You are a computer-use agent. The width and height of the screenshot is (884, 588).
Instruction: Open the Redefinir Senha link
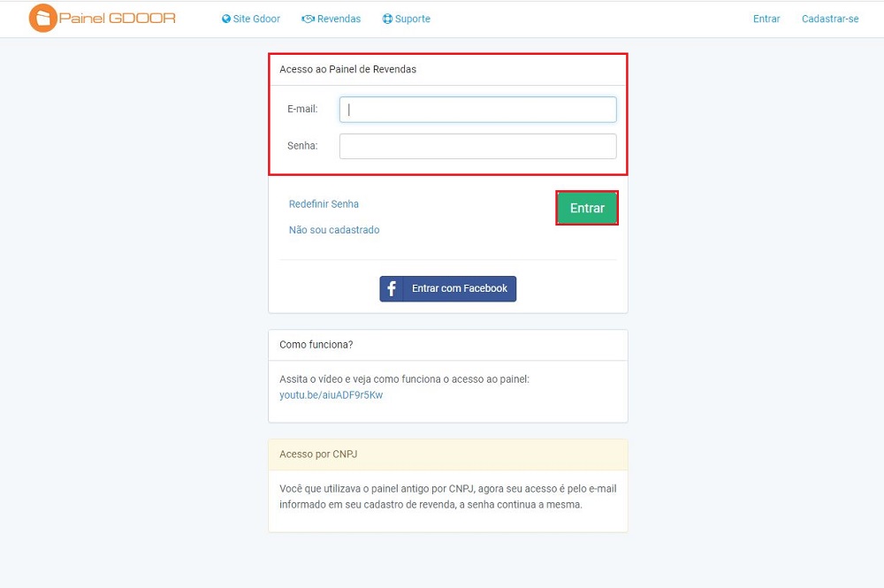click(324, 204)
